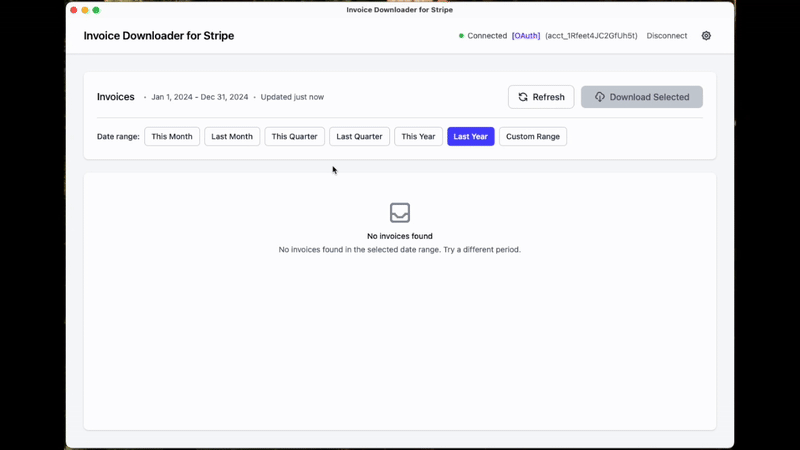Click the 'No invoices found' heading
Image resolution: width=800 pixels, height=450 pixels.
point(399,236)
